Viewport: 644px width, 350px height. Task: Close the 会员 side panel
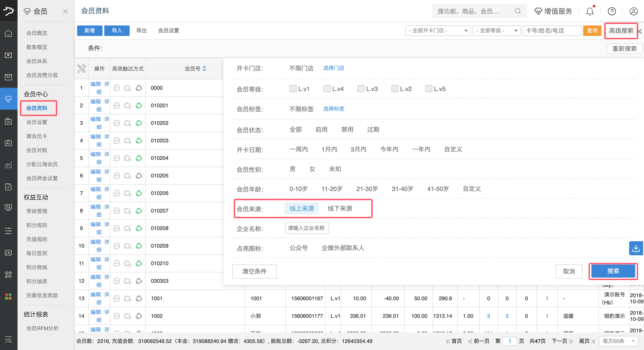tap(65, 11)
